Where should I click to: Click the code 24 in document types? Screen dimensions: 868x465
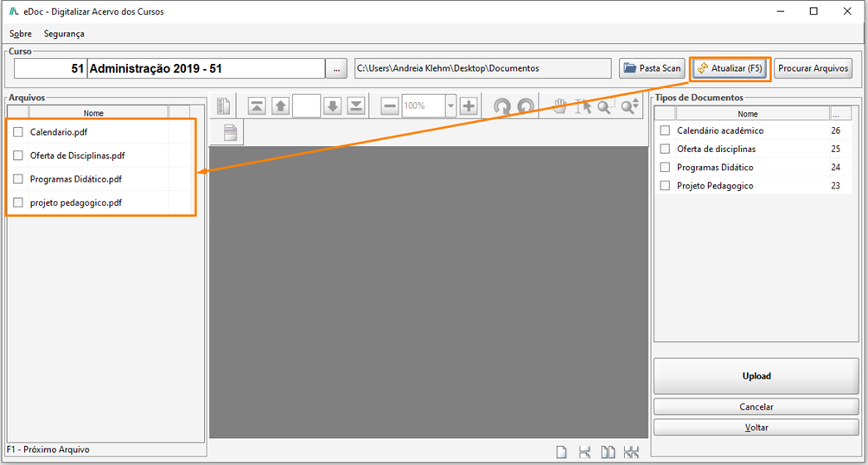pos(835,167)
